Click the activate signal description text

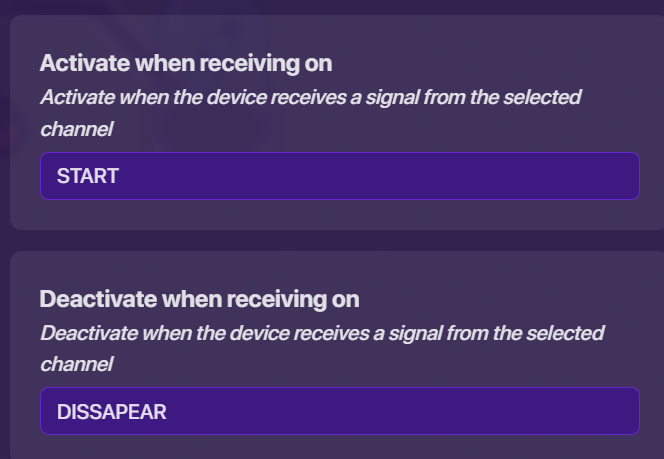[x=310, y=98]
